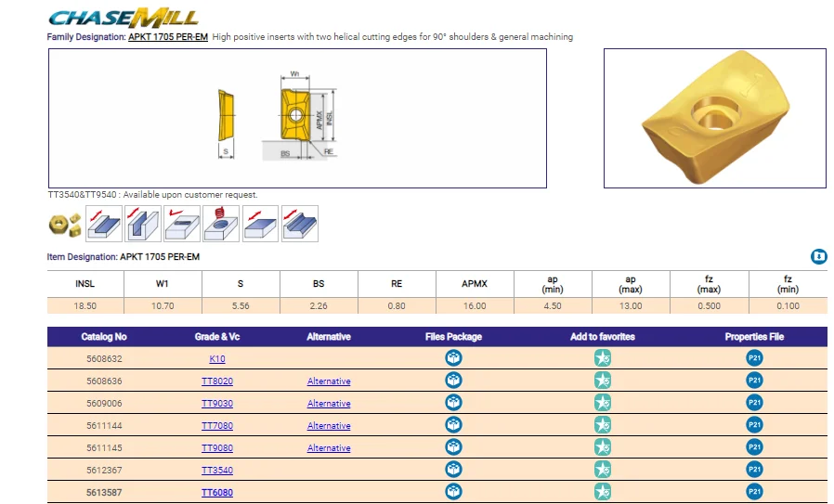834x504 pixels.
Task: Add catalog 5608636 to favorites
Action: [x=602, y=381]
